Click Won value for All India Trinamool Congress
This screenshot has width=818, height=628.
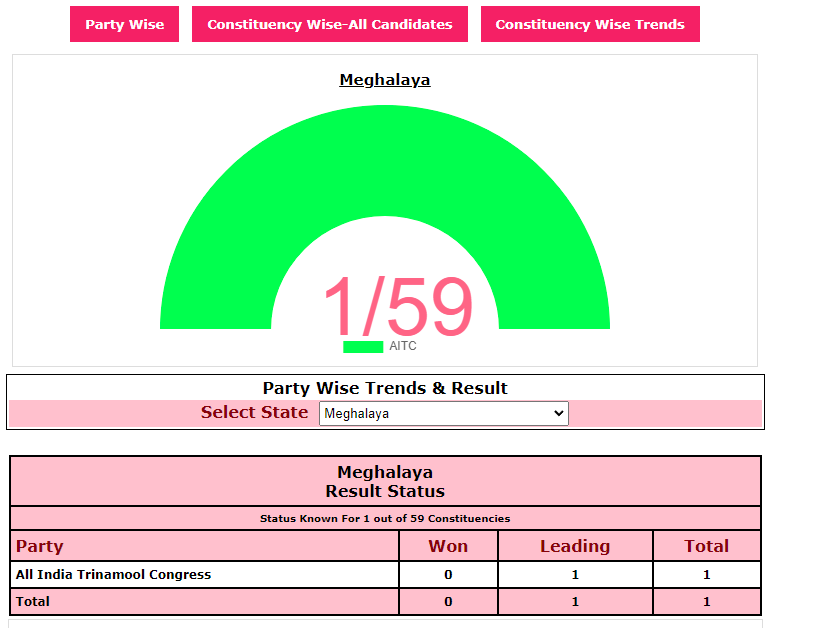tap(448, 575)
